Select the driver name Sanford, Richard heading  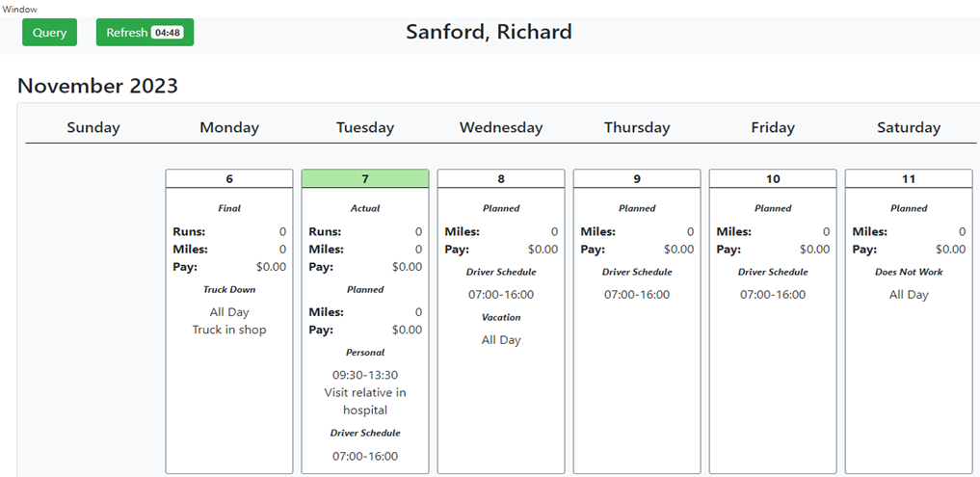click(489, 32)
